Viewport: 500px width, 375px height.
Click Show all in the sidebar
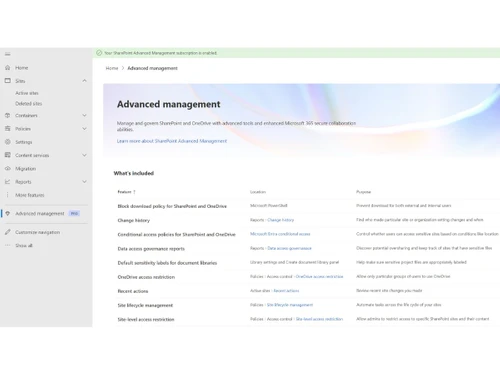(x=24, y=245)
